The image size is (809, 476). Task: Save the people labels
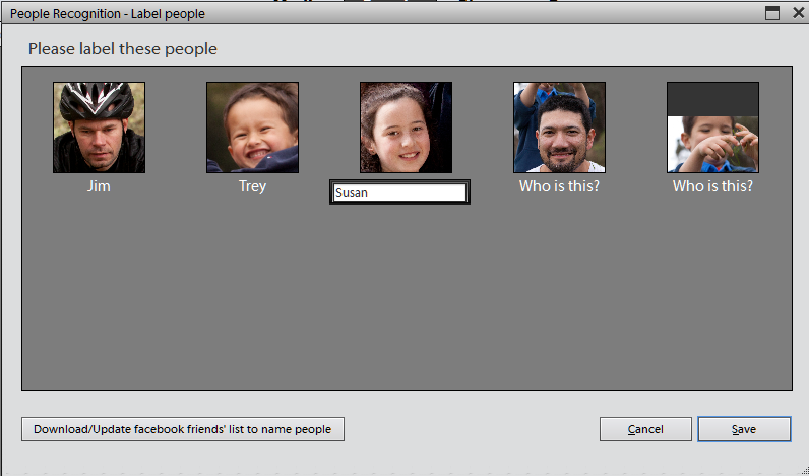coord(744,429)
